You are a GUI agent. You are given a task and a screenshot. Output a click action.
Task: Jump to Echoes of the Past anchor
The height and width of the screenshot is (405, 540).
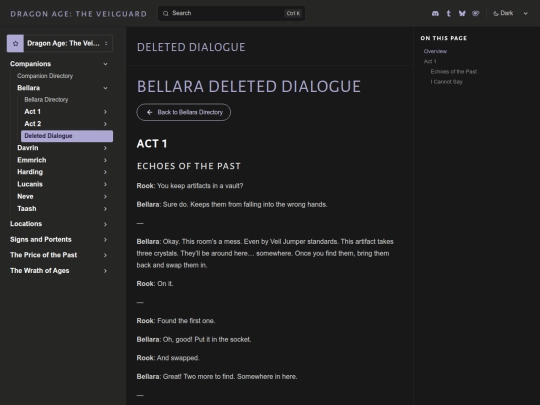tap(454, 72)
